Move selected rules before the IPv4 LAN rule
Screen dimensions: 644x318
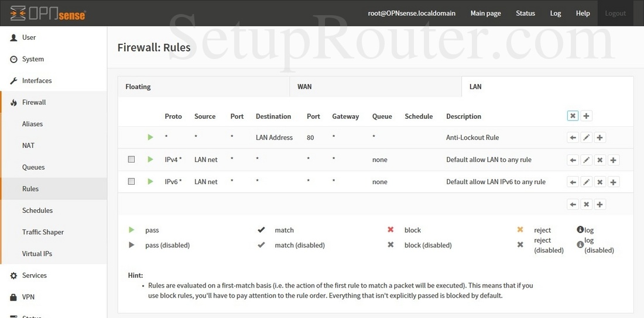click(573, 160)
